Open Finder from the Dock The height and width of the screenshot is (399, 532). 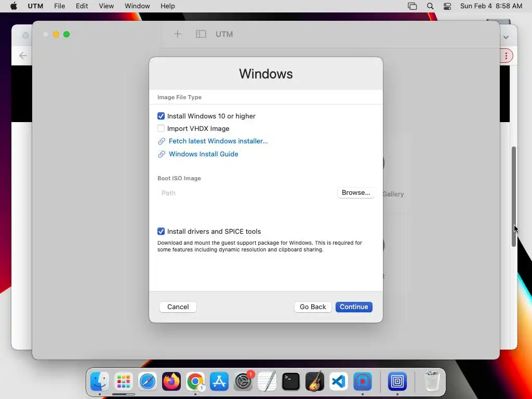click(99, 381)
